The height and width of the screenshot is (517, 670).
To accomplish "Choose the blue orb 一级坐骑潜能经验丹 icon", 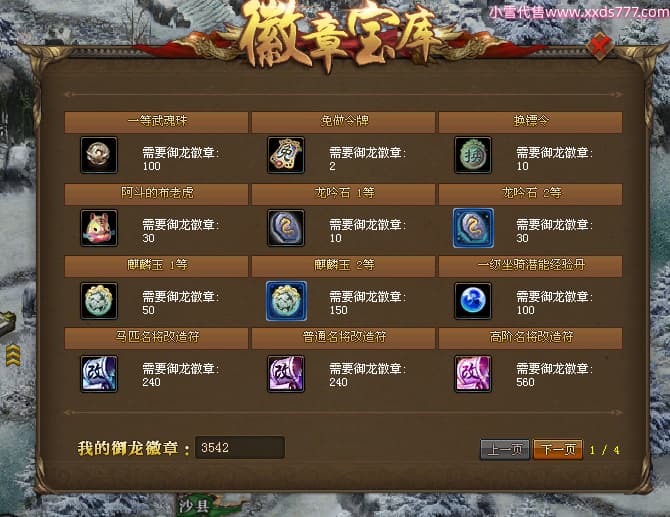I will (x=473, y=301).
